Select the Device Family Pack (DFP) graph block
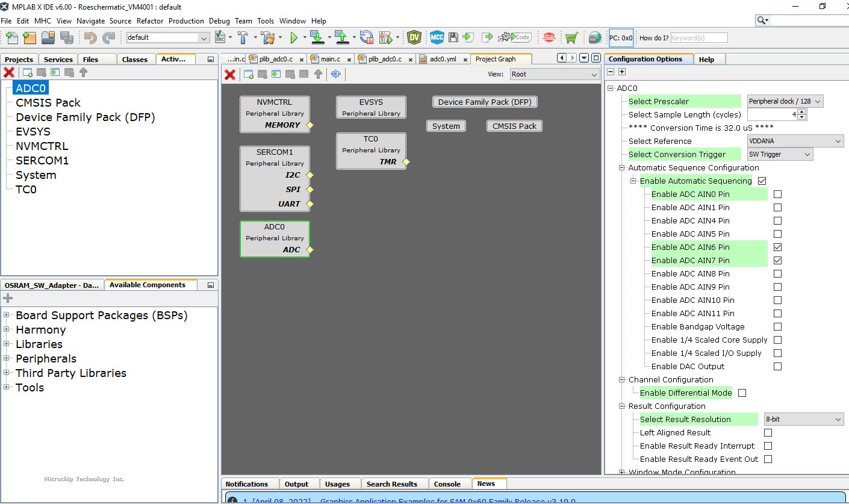The width and height of the screenshot is (849, 504). coord(485,102)
